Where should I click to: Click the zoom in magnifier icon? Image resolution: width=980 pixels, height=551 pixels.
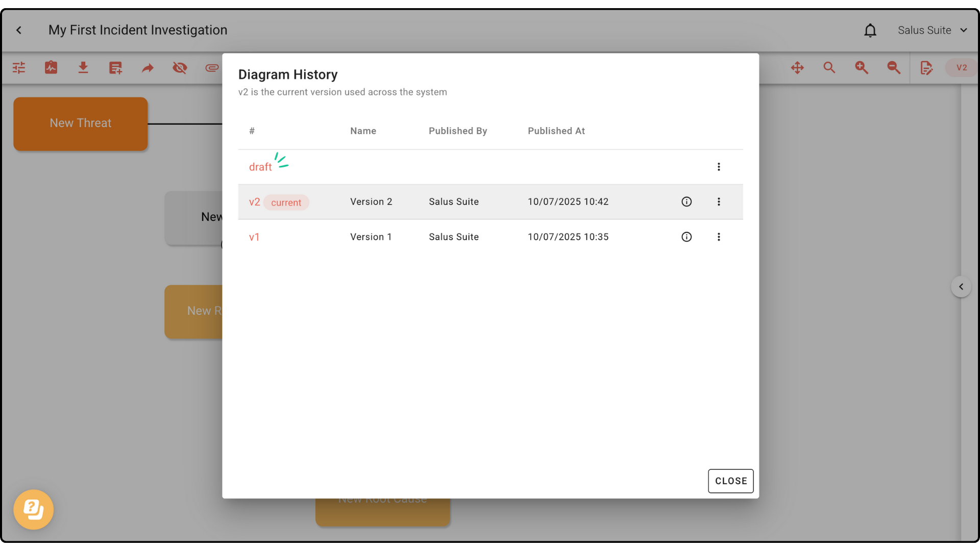click(862, 68)
